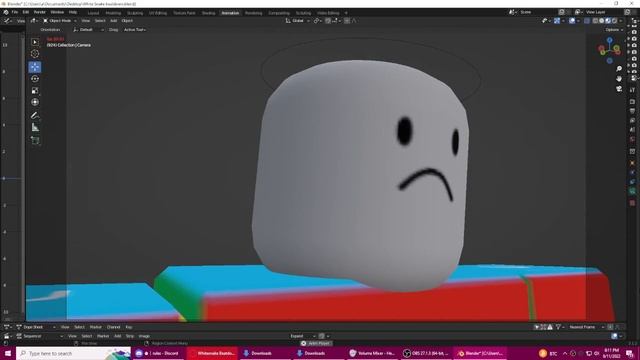This screenshot has height=360, width=640.
Task: Open the Tool properties tab
Action: (x=633, y=90)
